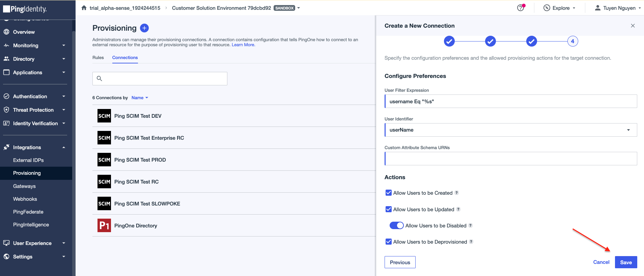The height and width of the screenshot is (276, 644).
Task: Click the Integrations plug icon
Action: coord(6,147)
